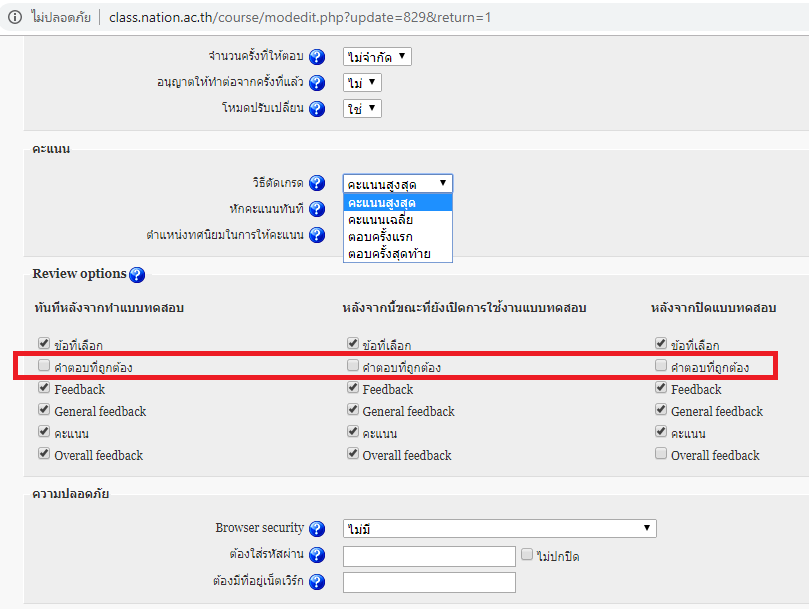Enable คำตอบที่ถูกต้อง checkbox in first column
The width and height of the screenshot is (809, 609).
point(44,366)
